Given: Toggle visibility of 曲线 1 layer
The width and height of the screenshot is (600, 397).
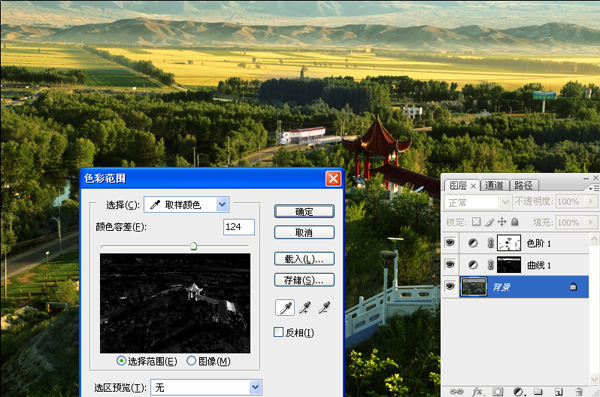Looking at the screenshot, I should pyautogui.click(x=450, y=265).
